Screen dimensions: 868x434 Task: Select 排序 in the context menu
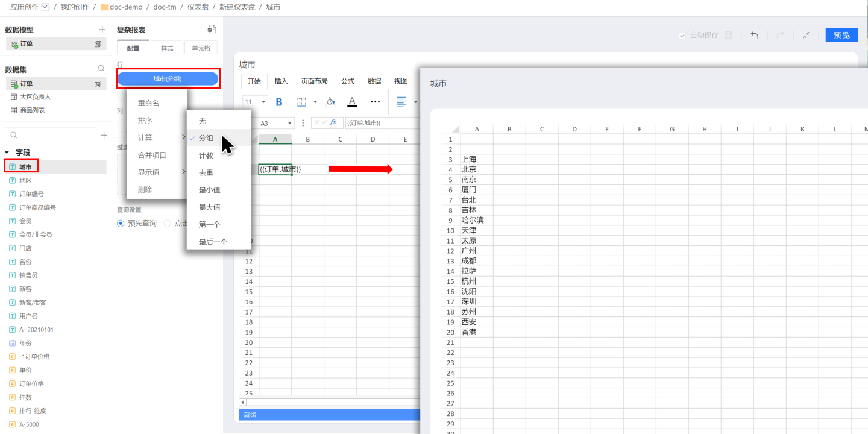point(145,121)
